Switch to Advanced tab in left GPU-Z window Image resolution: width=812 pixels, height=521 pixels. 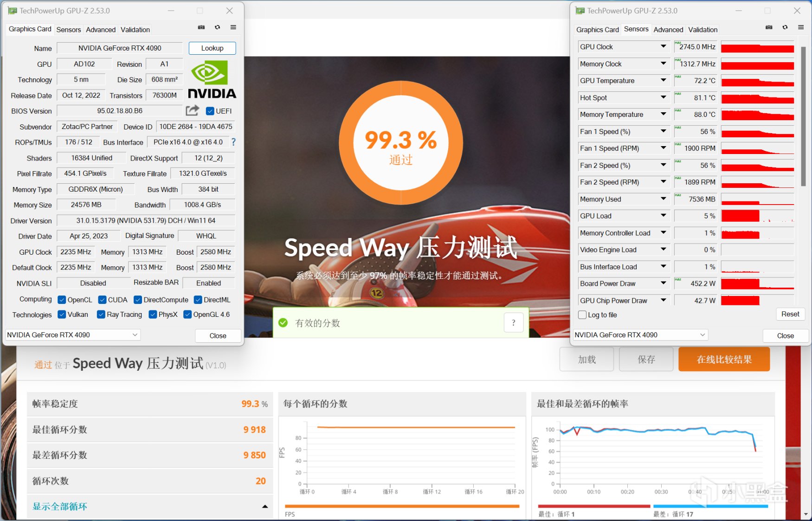tap(101, 30)
